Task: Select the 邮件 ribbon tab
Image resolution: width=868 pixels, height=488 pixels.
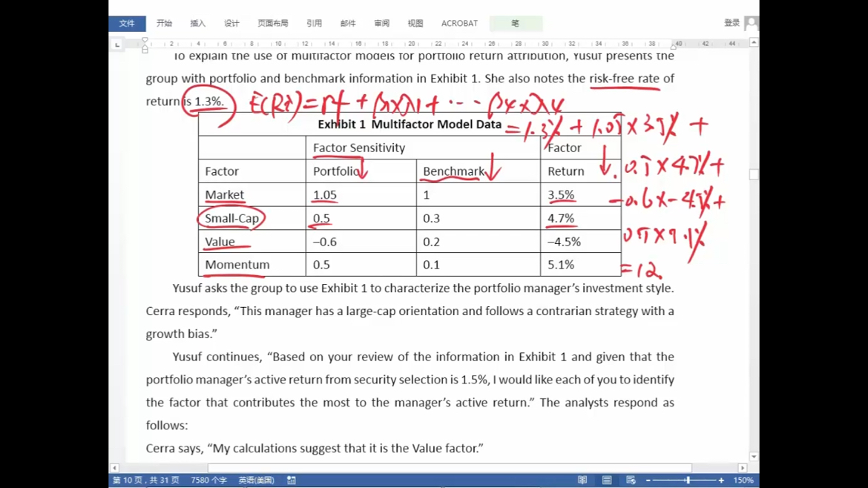Action: (348, 23)
